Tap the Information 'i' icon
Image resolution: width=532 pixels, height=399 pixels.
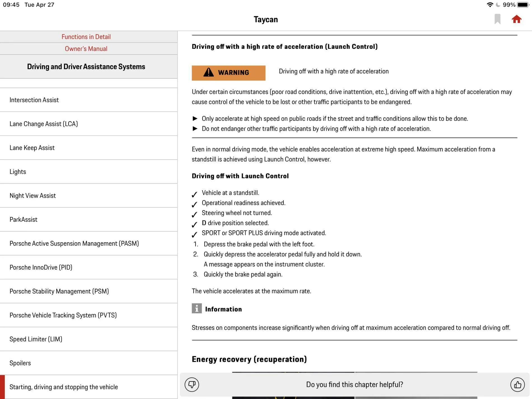pos(197,308)
